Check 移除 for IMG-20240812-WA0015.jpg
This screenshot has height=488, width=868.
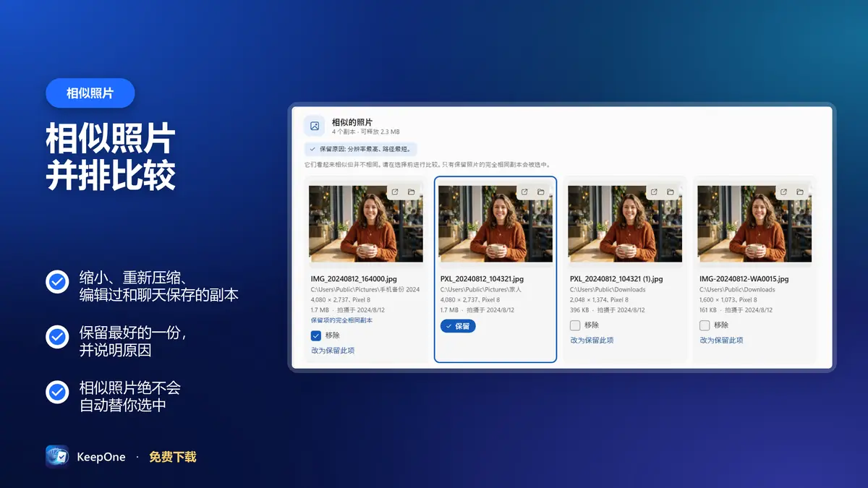[x=705, y=325]
